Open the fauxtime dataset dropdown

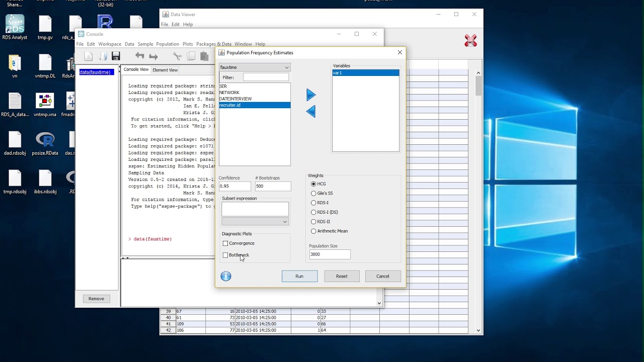(255, 67)
